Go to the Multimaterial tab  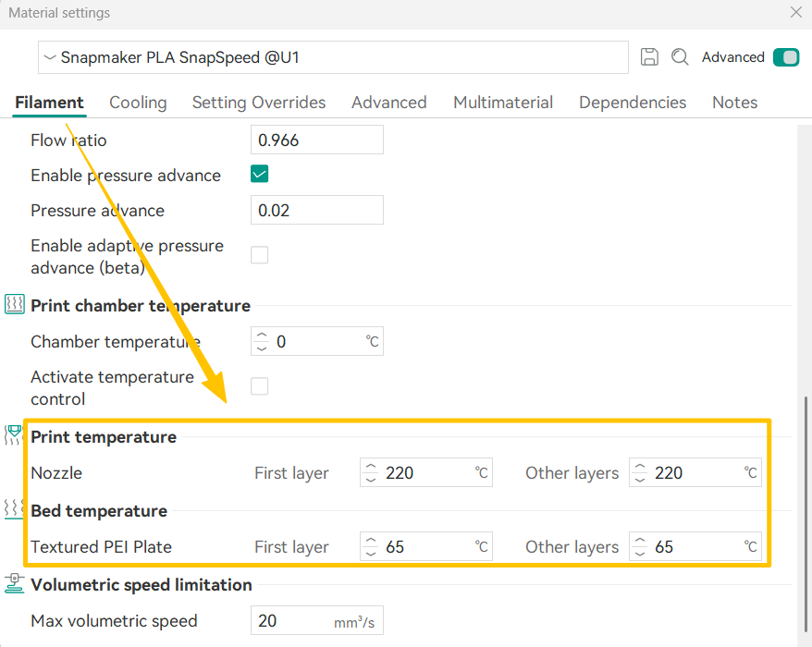pyautogui.click(x=503, y=103)
